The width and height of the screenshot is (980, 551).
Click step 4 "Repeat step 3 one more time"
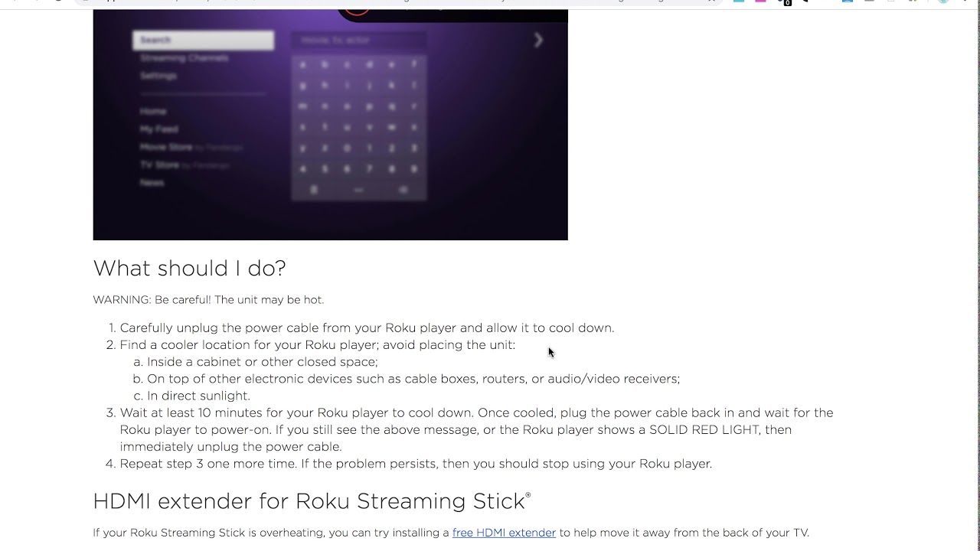416,464
